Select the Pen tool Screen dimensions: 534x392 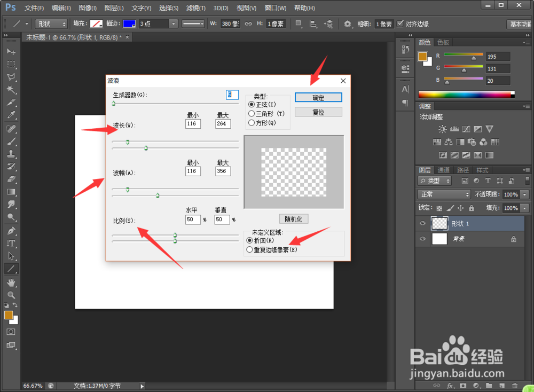(11, 231)
